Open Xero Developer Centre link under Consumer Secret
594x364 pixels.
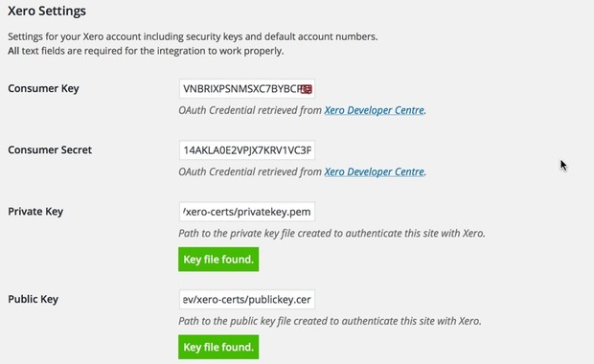(374, 172)
